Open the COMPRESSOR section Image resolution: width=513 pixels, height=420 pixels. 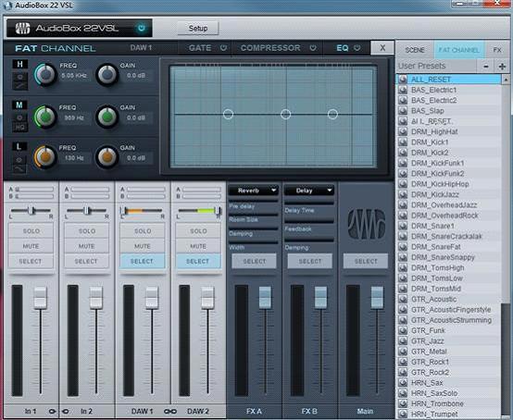pos(270,48)
